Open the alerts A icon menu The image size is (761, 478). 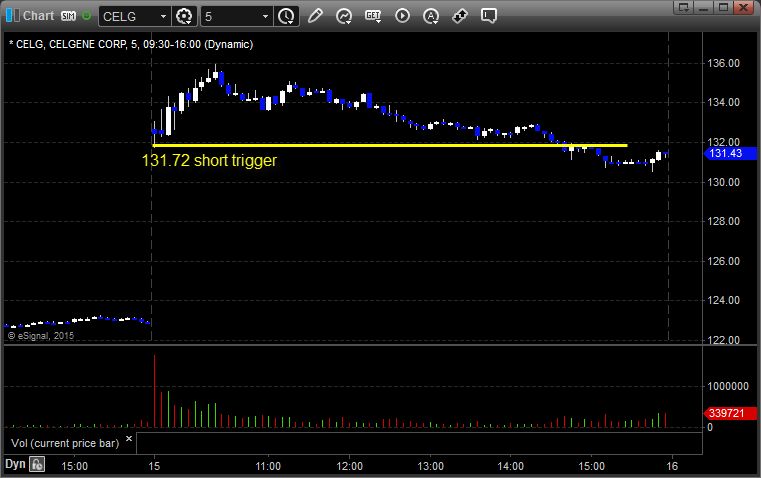tap(431, 16)
